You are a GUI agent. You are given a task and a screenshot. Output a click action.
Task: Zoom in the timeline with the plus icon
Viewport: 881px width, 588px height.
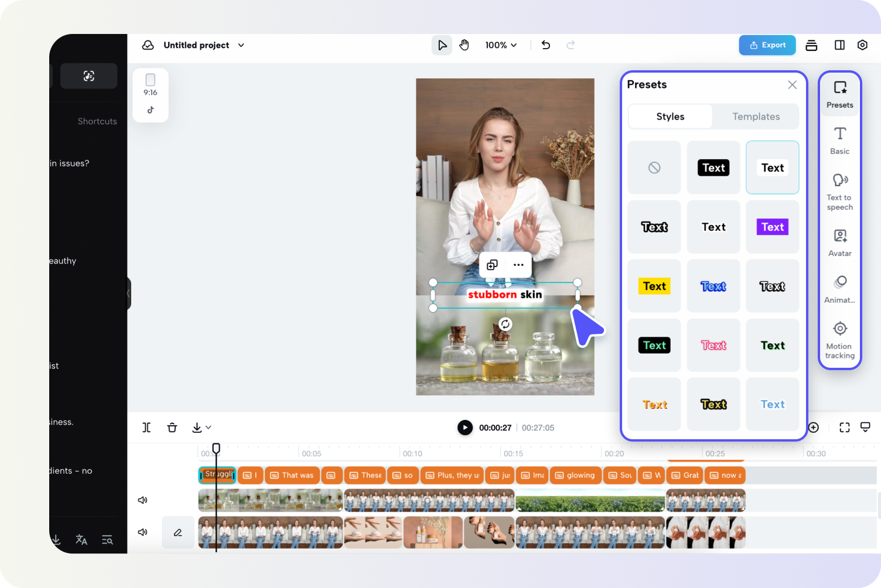click(x=814, y=428)
